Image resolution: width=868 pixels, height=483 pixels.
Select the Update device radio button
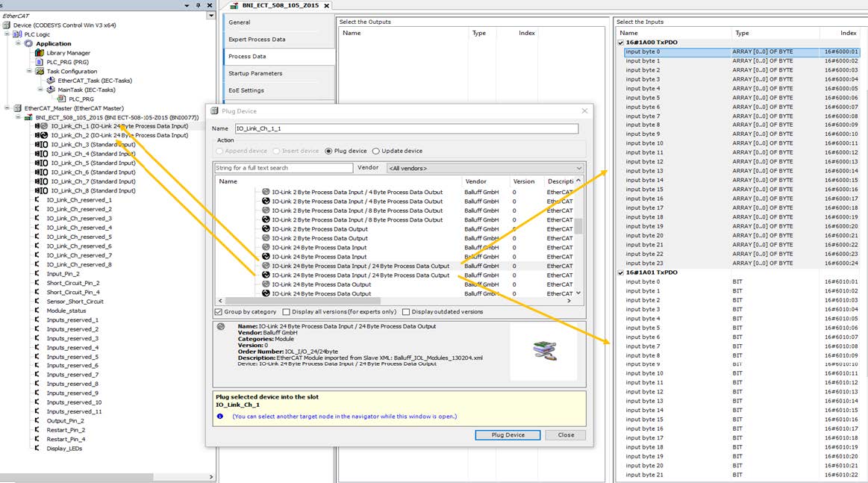376,151
